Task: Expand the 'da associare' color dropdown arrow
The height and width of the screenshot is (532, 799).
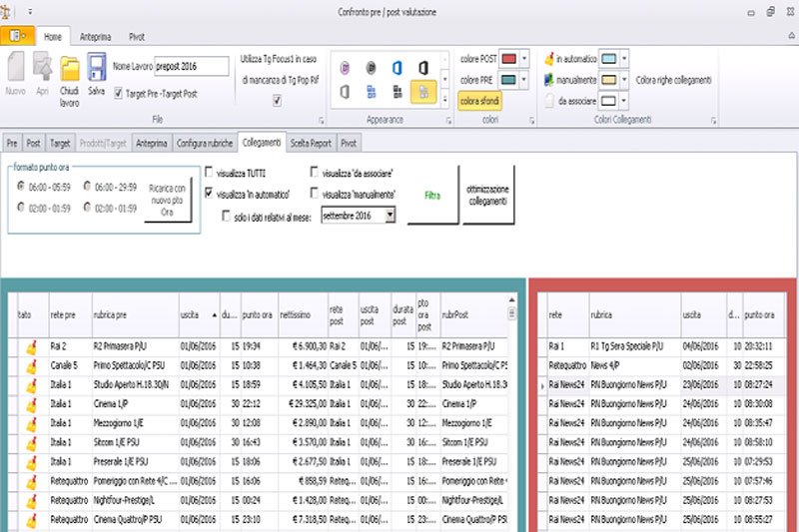Action: (x=624, y=100)
